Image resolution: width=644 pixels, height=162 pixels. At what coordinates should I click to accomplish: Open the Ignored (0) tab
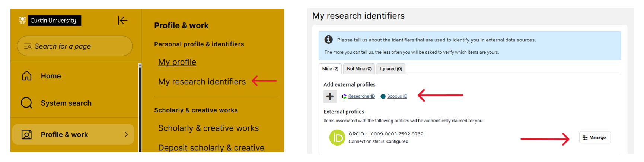391,69
